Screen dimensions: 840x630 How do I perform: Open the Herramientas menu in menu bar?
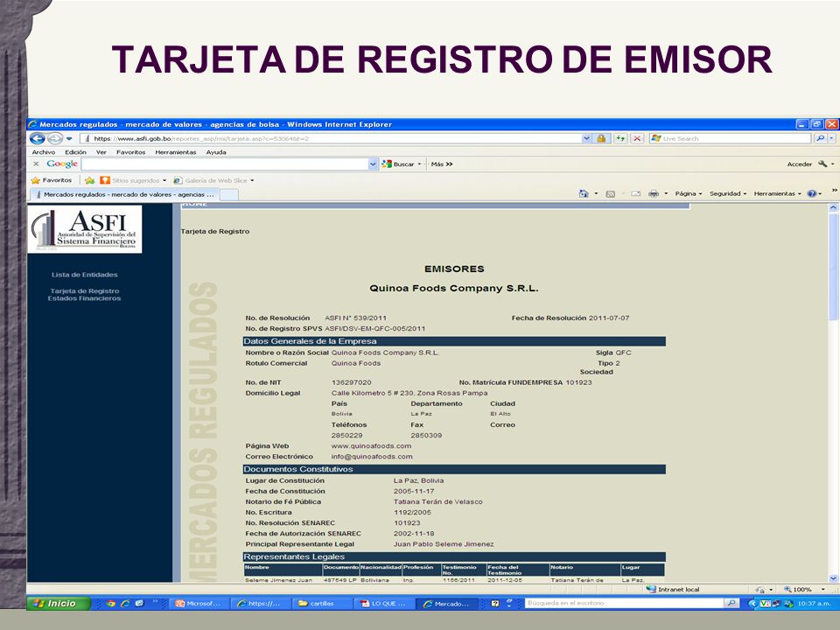click(176, 152)
